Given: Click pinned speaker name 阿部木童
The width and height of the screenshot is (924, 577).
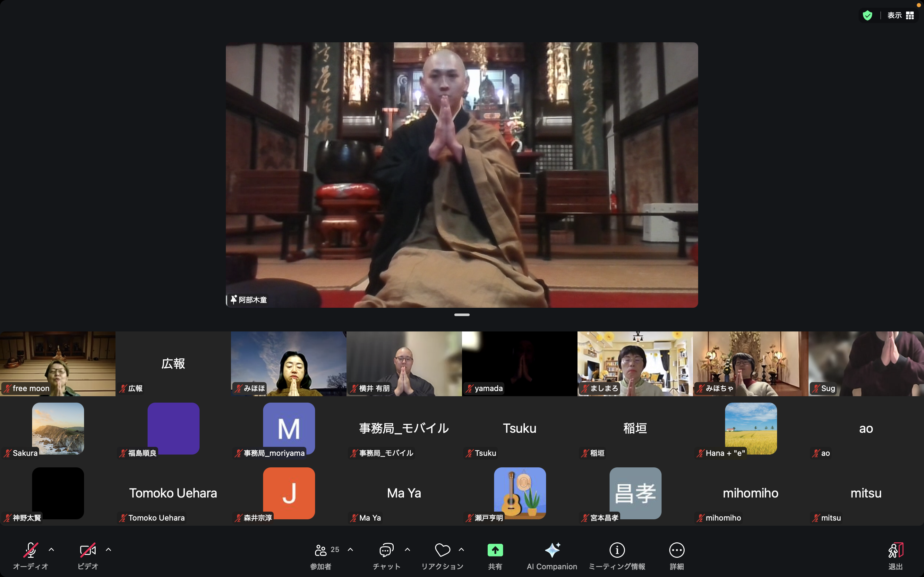Looking at the screenshot, I should click(252, 300).
